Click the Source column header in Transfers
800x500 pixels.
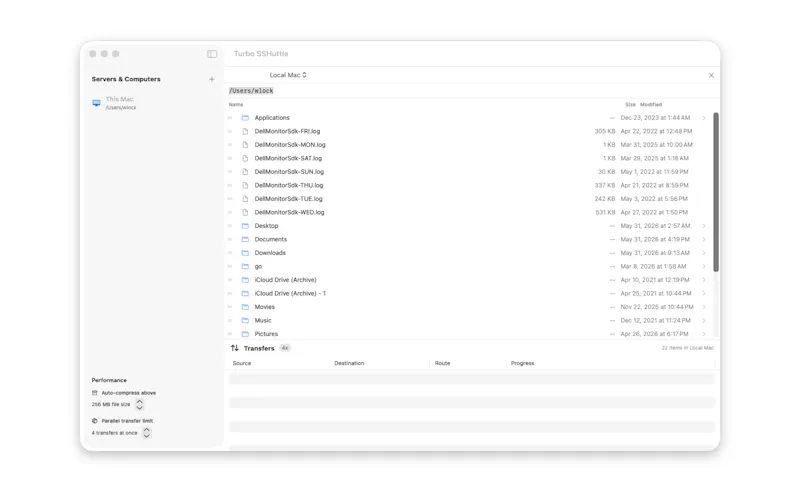(242, 363)
